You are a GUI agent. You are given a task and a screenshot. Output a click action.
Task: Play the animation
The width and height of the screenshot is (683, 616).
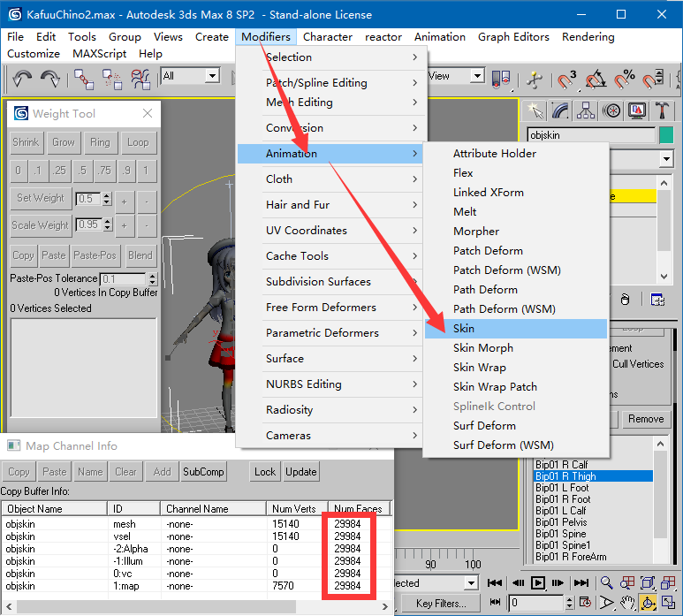tap(538, 583)
